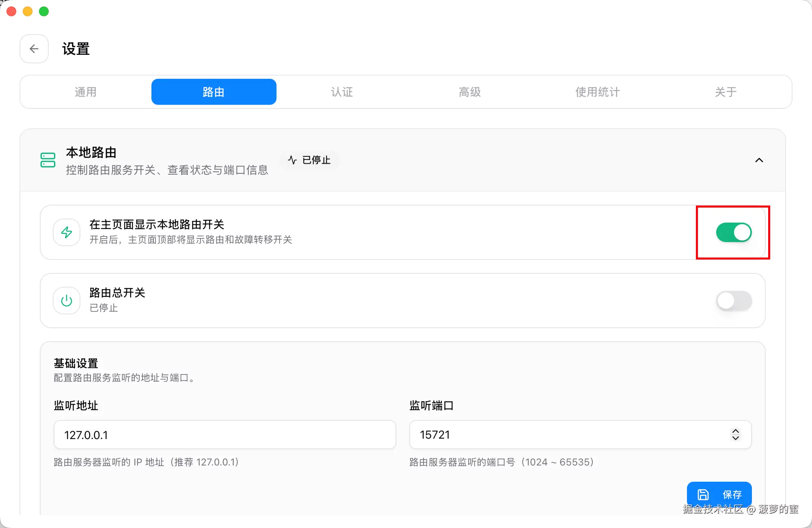Click the 监听端口 number field
Image resolution: width=812 pixels, height=528 pixels.
click(568, 435)
